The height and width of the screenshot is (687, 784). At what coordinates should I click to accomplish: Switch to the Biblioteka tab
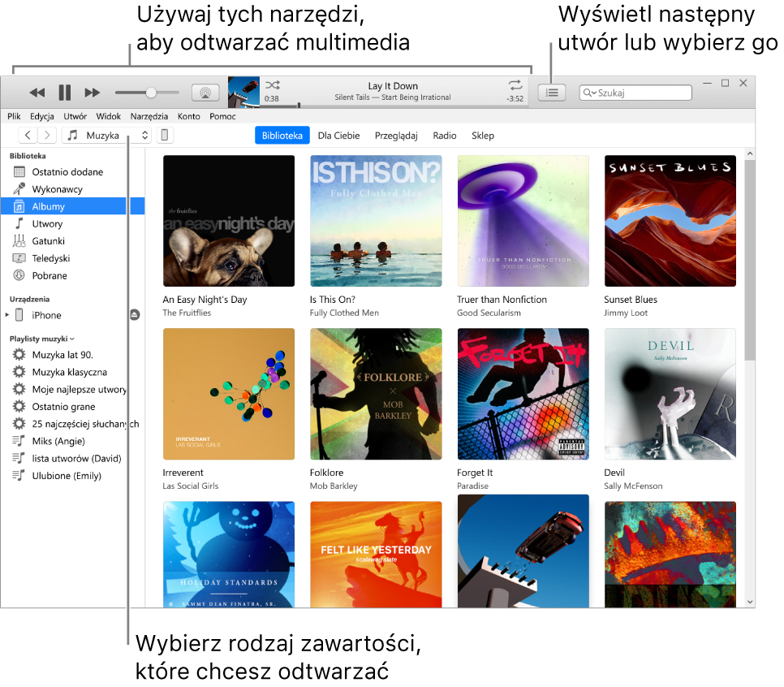[x=282, y=135]
